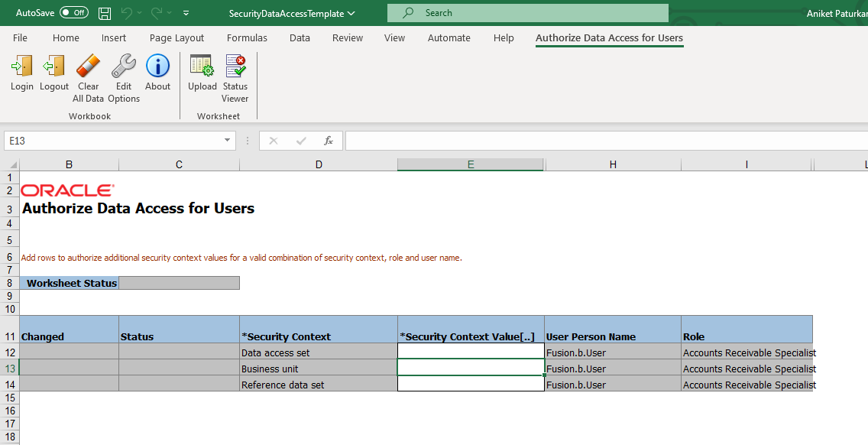Switch to the Page Layout tab
Viewport: 868px width, 445px height.
pyautogui.click(x=177, y=37)
